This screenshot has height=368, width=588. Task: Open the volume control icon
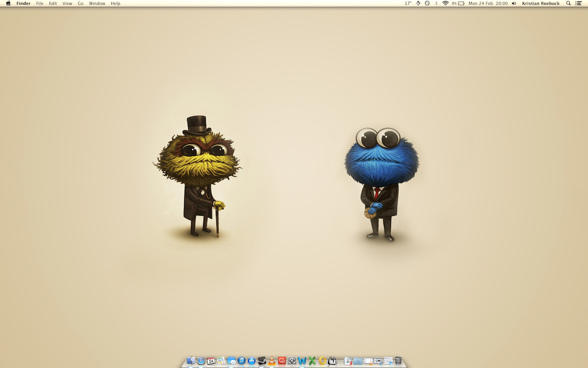[x=514, y=4]
